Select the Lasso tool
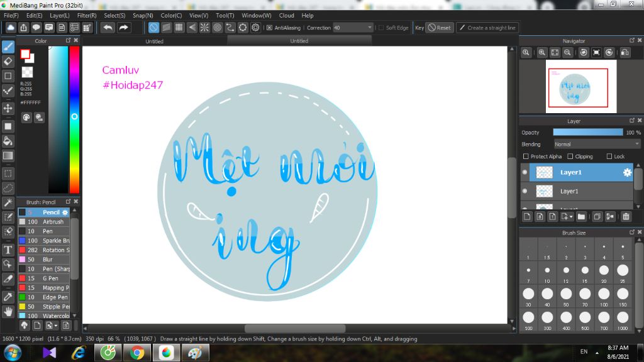Screen dimensions: 644x362 click(8, 189)
